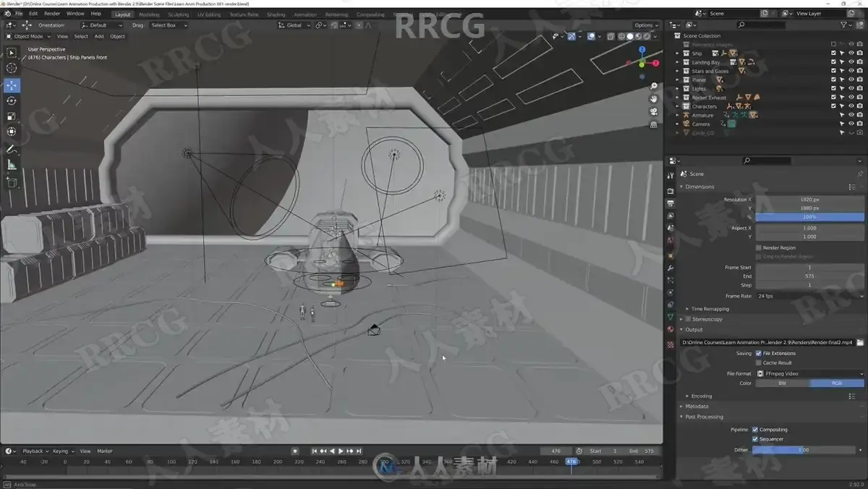Open the Output properties tab
The image size is (868, 489).
(671, 203)
